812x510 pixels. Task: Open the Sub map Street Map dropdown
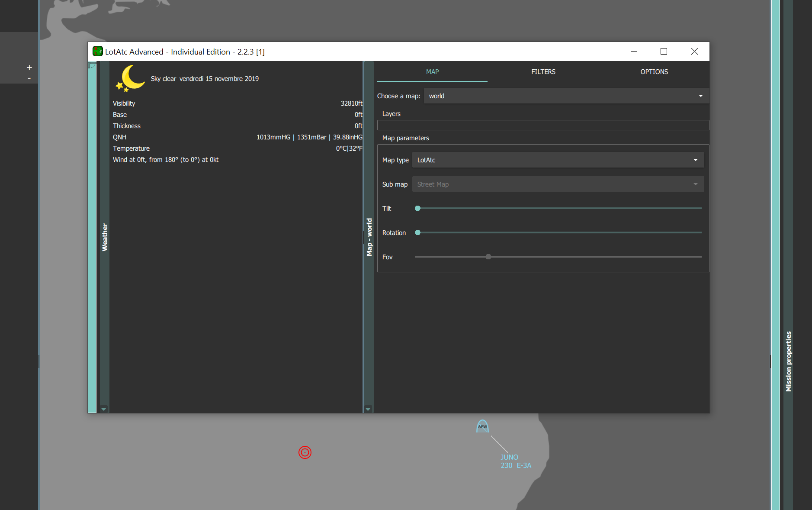[x=558, y=184]
